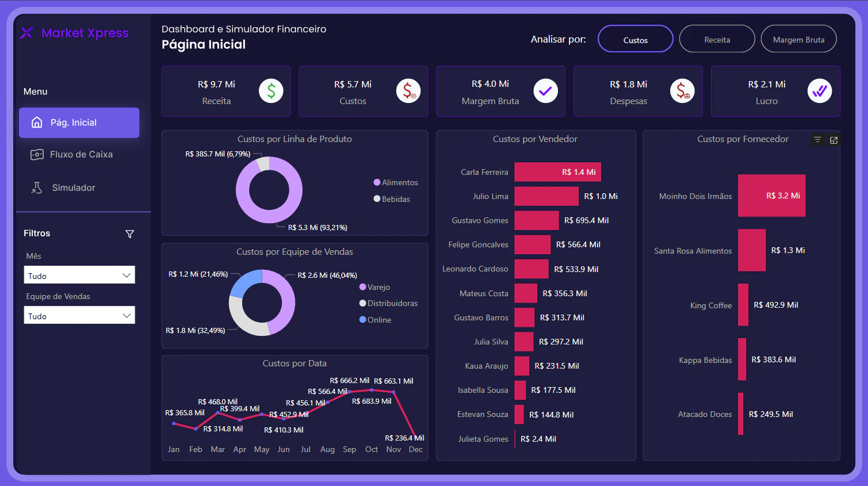Viewport: 868px width, 486px height.
Task: Click the funnel icon next to Filtros
Action: tap(130, 234)
